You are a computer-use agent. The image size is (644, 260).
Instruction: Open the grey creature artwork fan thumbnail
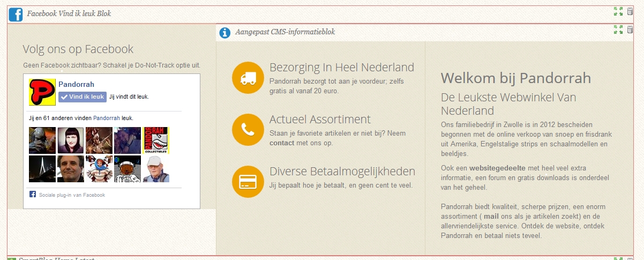[42, 140]
